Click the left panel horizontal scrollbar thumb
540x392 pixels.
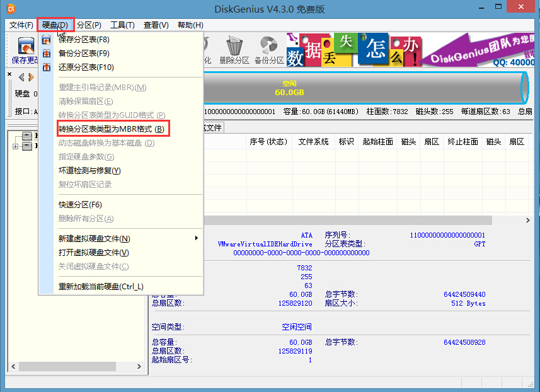[67, 367]
